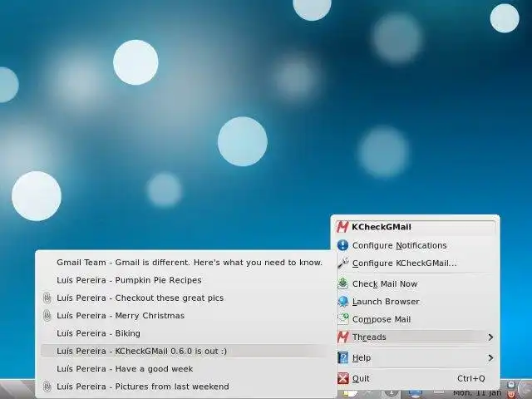Click paperclip icon beside 'Checkout these great pics'

click(x=47, y=298)
